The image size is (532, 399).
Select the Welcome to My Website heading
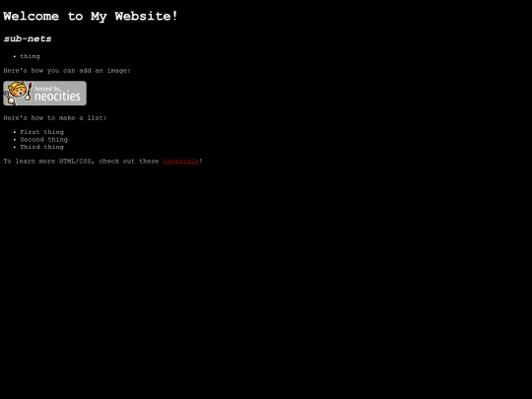tap(91, 16)
